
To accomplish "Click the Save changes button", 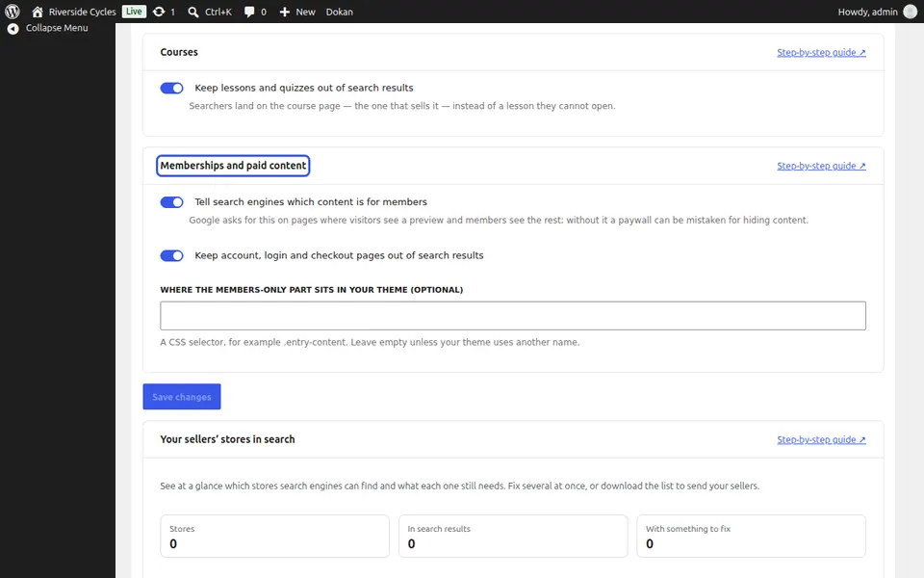I will [182, 396].
